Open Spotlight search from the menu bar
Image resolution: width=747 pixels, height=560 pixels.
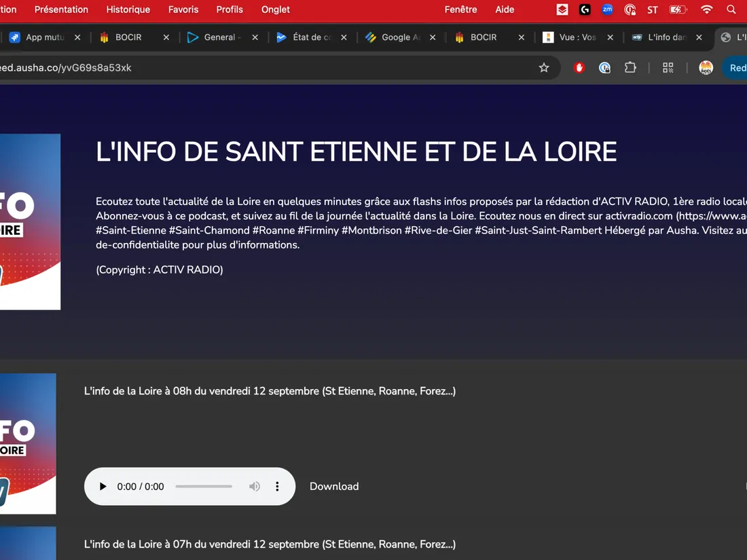pos(731,10)
